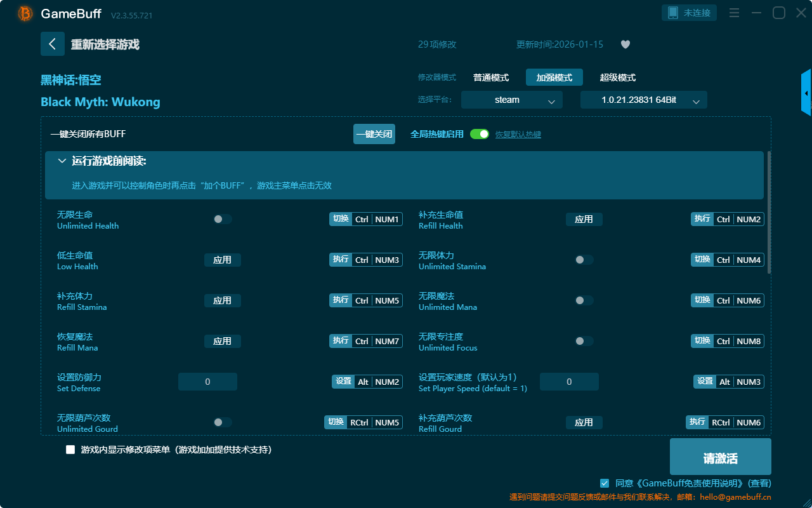Expand the blue side panel arrow
Viewport: 812px width, 508px height.
coord(806,93)
